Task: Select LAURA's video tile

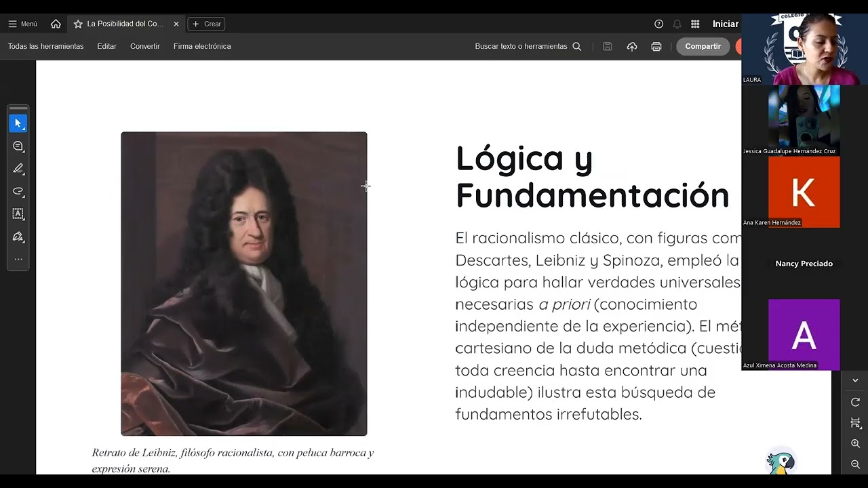Action: 804,49
